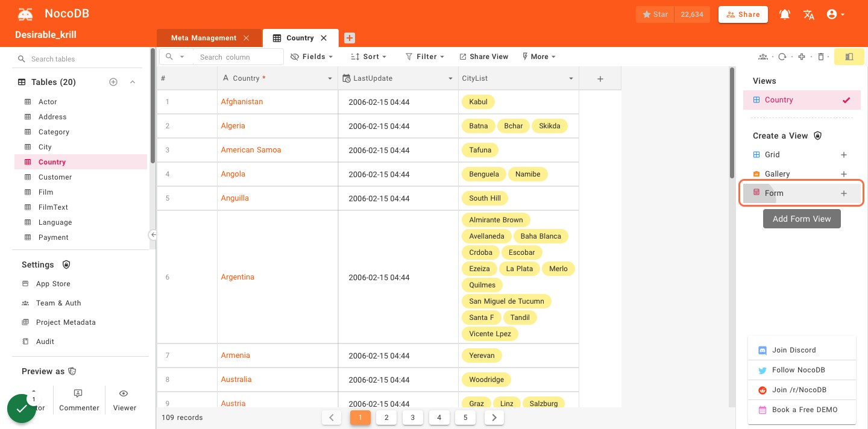Image resolution: width=868 pixels, height=429 pixels.
Task: Click the shared team members icon
Action: (763, 57)
